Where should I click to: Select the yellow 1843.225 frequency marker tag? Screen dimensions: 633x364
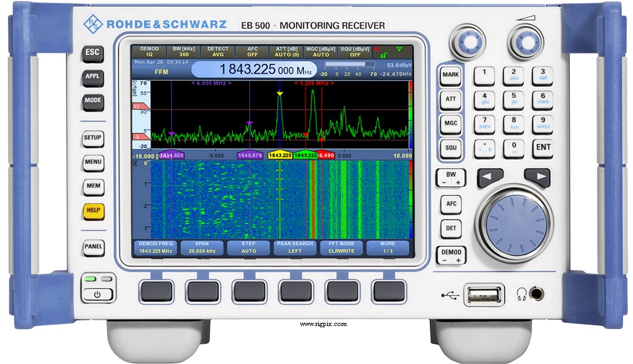[280, 155]
